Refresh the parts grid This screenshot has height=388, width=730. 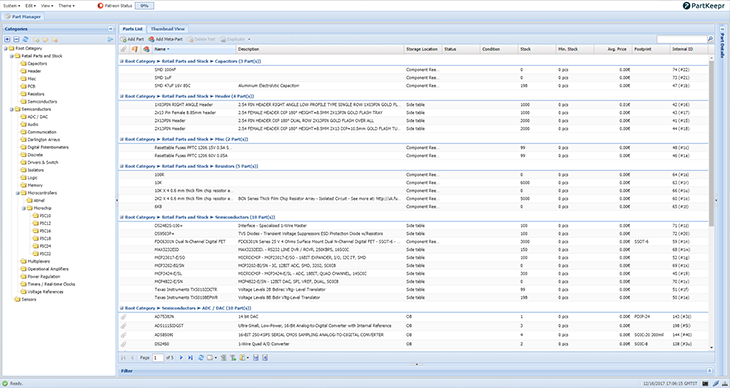point(201,358)
